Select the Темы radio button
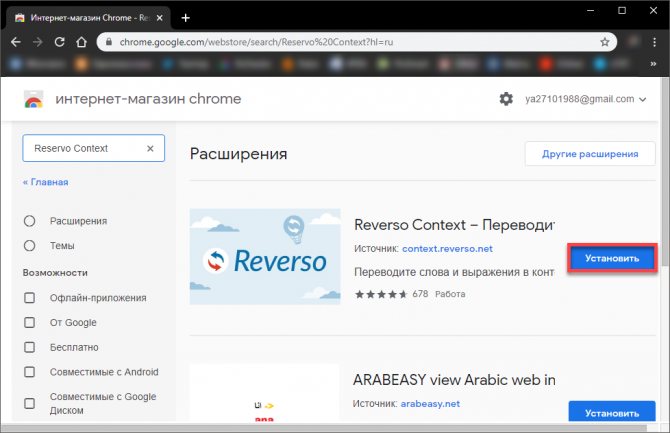The height and width of the screenshot is (433, 670). (29, 246)
